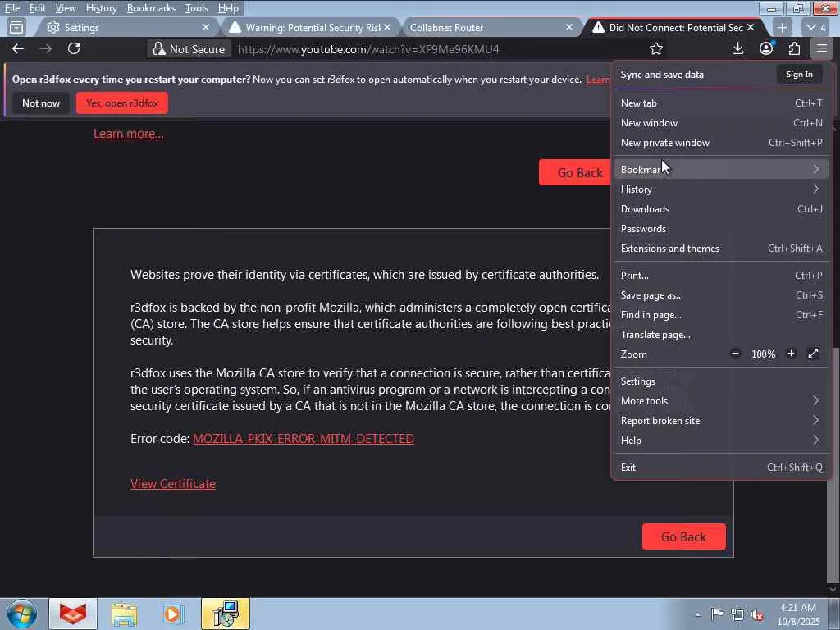Open the Help menu in menu bar

228,8
